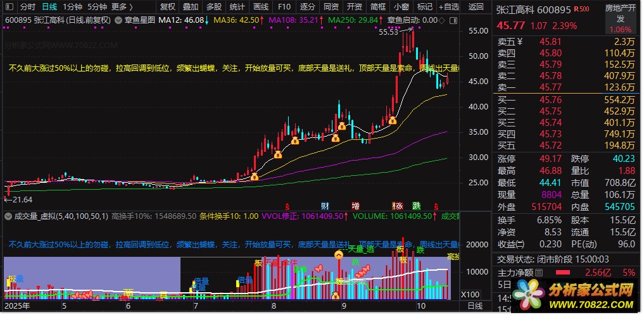The image size is (644, 315).
Task: Click the 交易状态 closing status line
Action: [x=553, y=259]
